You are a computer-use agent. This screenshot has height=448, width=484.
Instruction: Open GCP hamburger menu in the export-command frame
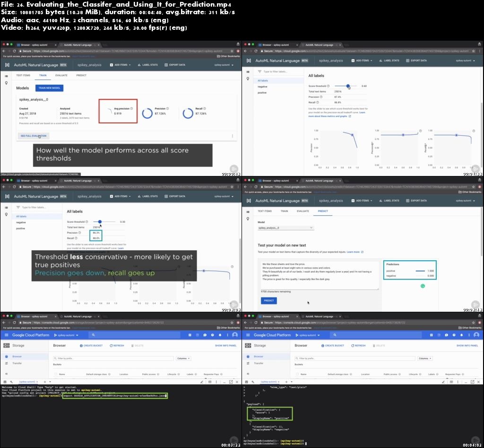pyautogui.click(x=7, y=335)
